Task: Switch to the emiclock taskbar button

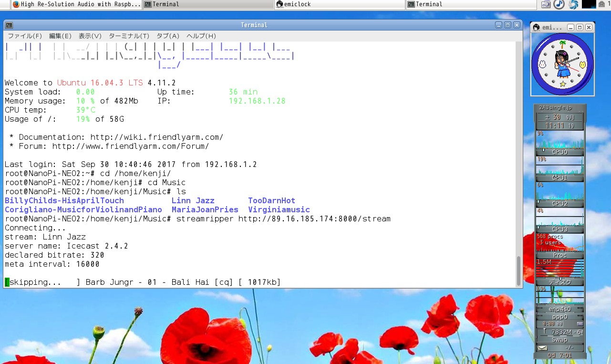Action: 340,4
